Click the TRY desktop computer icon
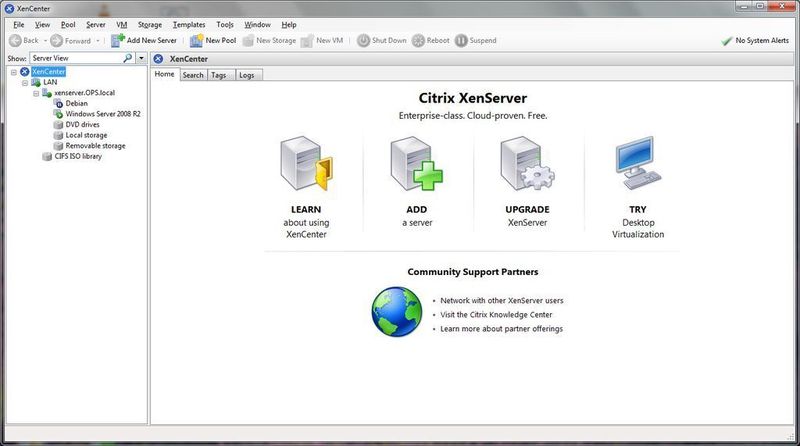Screen dimensions: 800x446 638,163
